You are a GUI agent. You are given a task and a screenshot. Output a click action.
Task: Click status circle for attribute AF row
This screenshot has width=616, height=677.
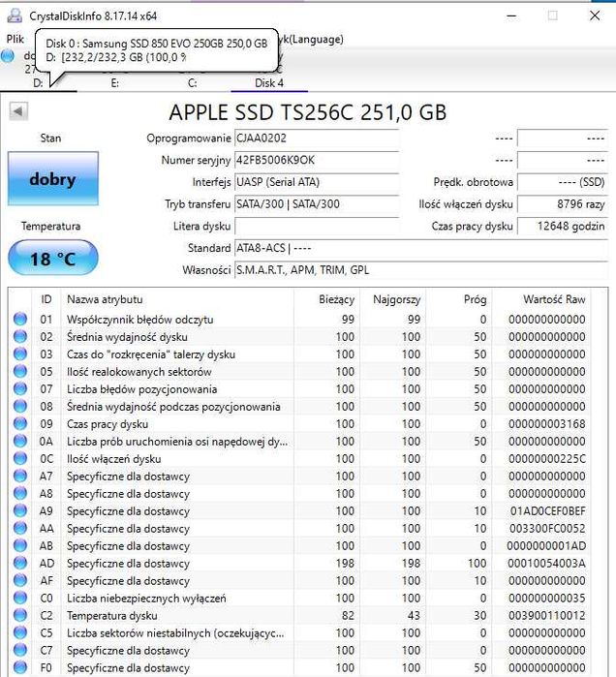(x=20, y=580)
